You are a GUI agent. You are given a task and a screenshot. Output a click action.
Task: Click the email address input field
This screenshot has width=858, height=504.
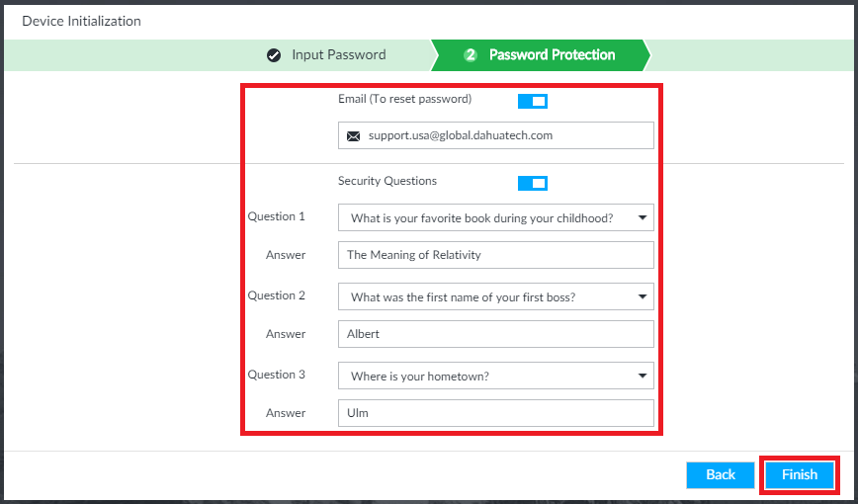504,135
